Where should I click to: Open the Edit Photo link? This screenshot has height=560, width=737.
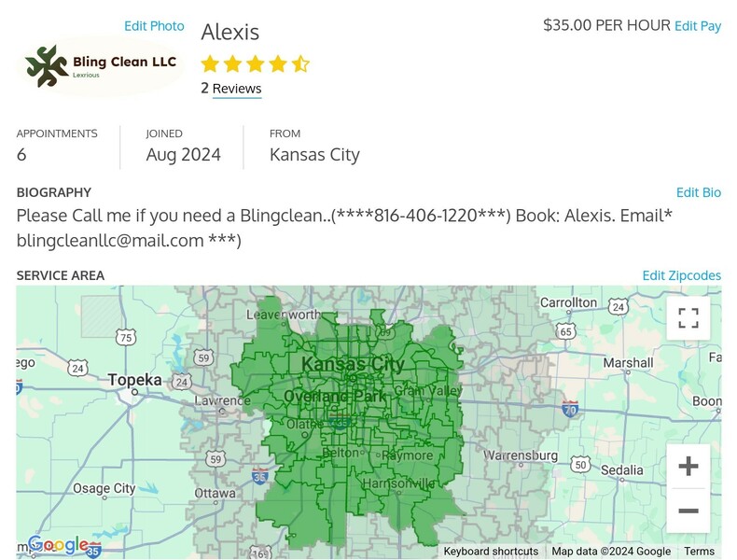(x=154, y=26)
